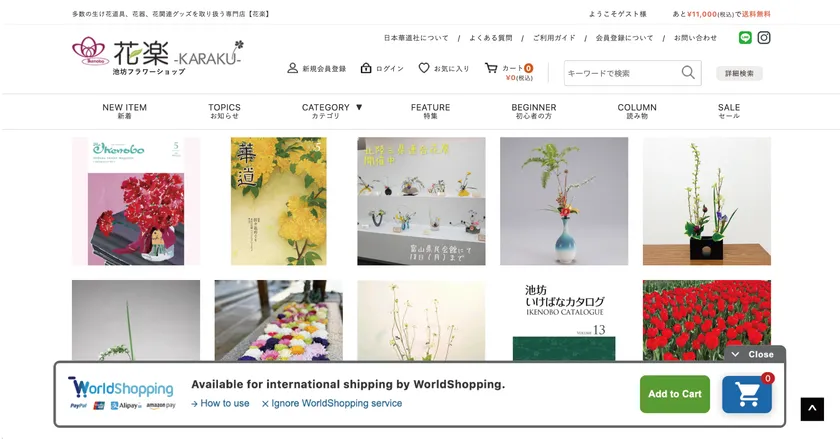The width and height of the screenshot is (840, 439).
Task: Open the How to use link
Action: click(x=220, y=404)
